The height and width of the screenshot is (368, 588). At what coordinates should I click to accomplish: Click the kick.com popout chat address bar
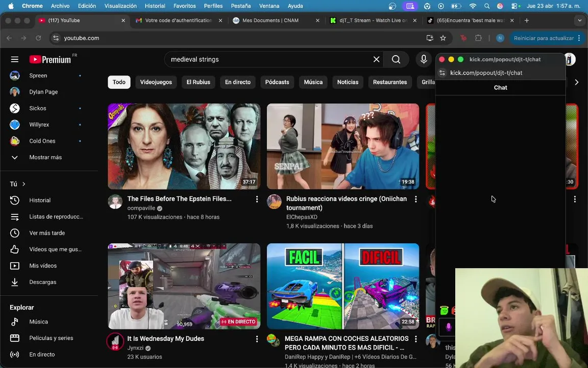486,73
